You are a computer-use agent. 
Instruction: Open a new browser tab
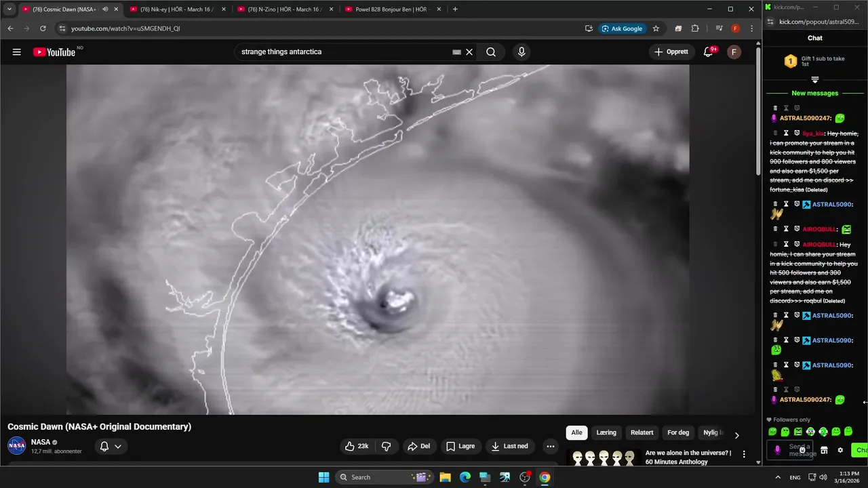pos(455,9)
